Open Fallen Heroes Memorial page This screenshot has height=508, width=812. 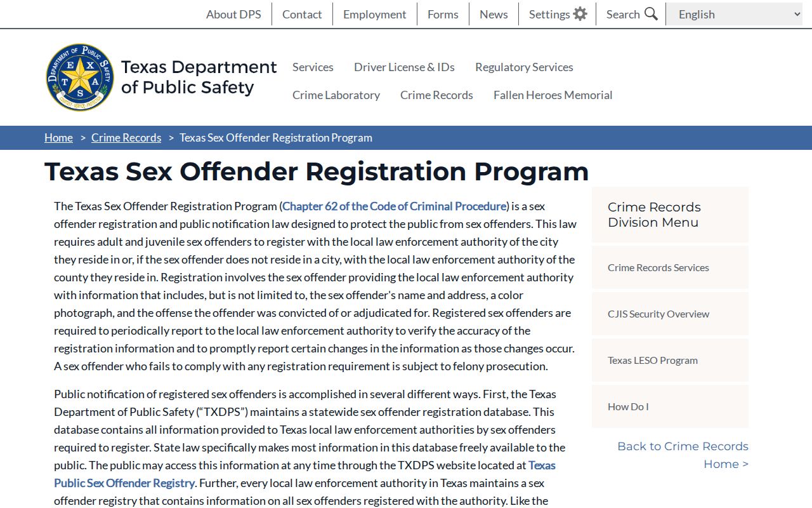553,95
